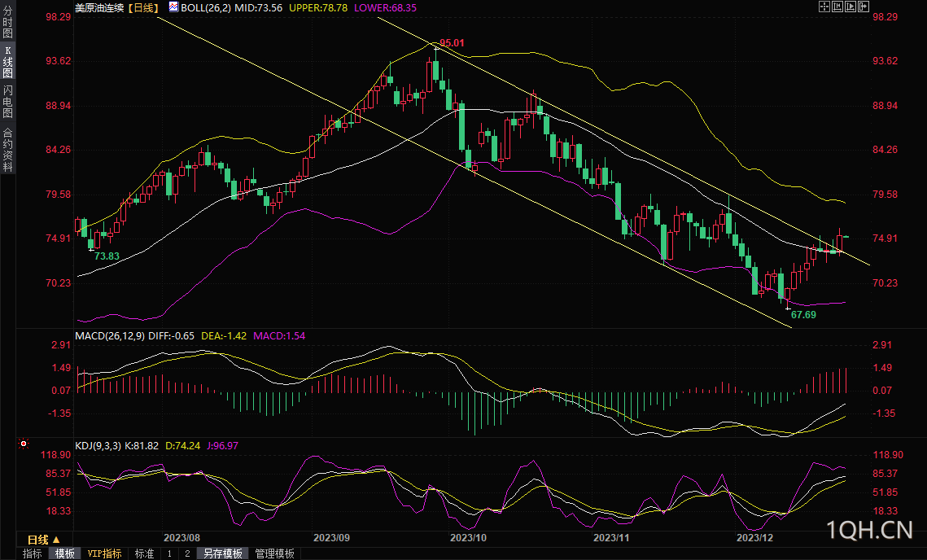This screenshot has width=927, height=560.
Task: Click the expand chart axis play icon
Action: tap(850, 7)
